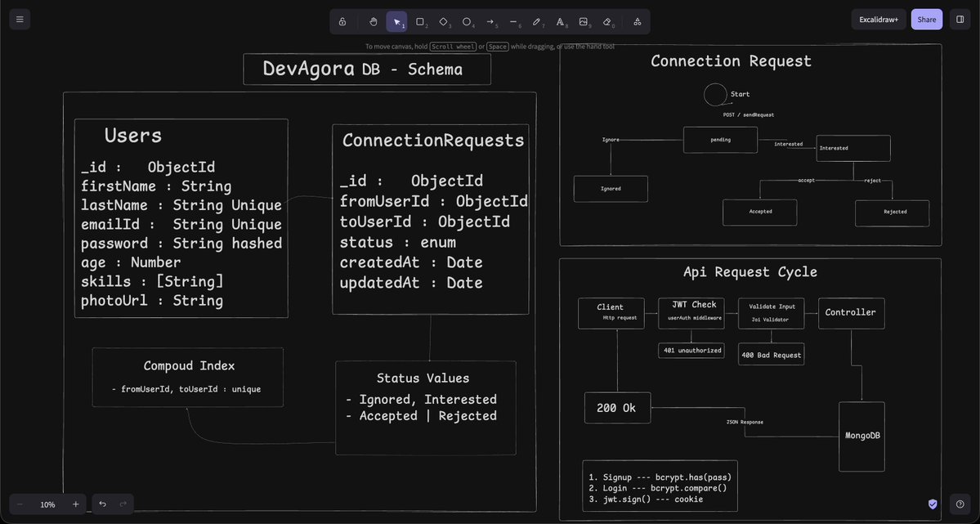Toggle the canvas lock tool
980x524 pixels.
[342, 21]
